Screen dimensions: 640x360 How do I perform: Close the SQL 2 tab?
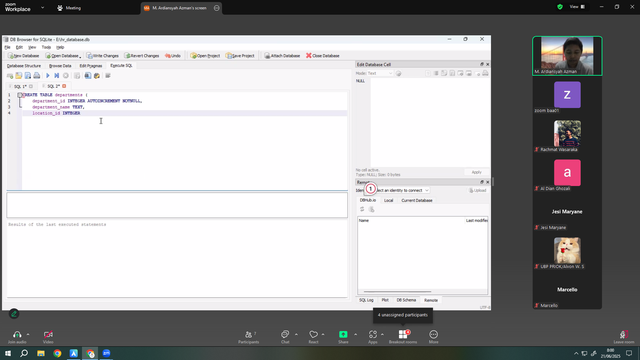[x=64, y=86]
